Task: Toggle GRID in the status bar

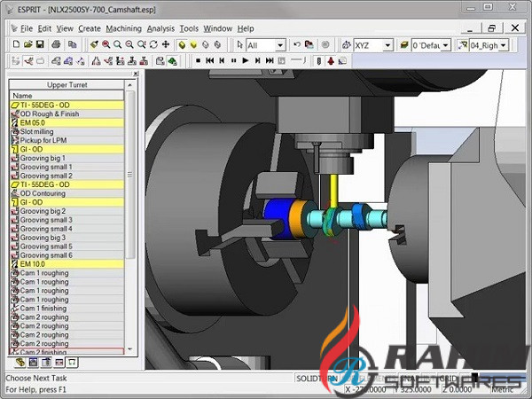Action: coord(449,379)
